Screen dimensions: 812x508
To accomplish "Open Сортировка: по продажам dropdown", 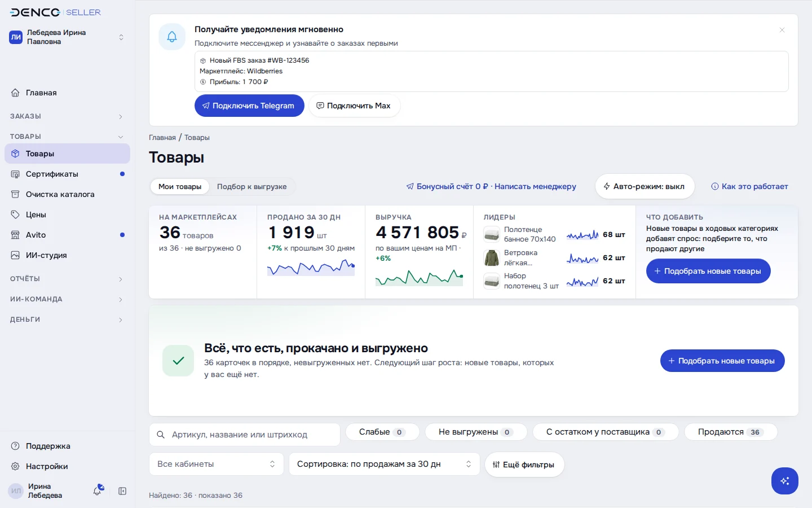I will tap(385, 464).
